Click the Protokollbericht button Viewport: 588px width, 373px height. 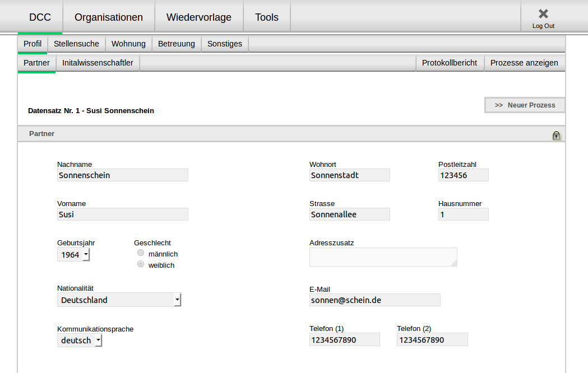coord(450,63)
